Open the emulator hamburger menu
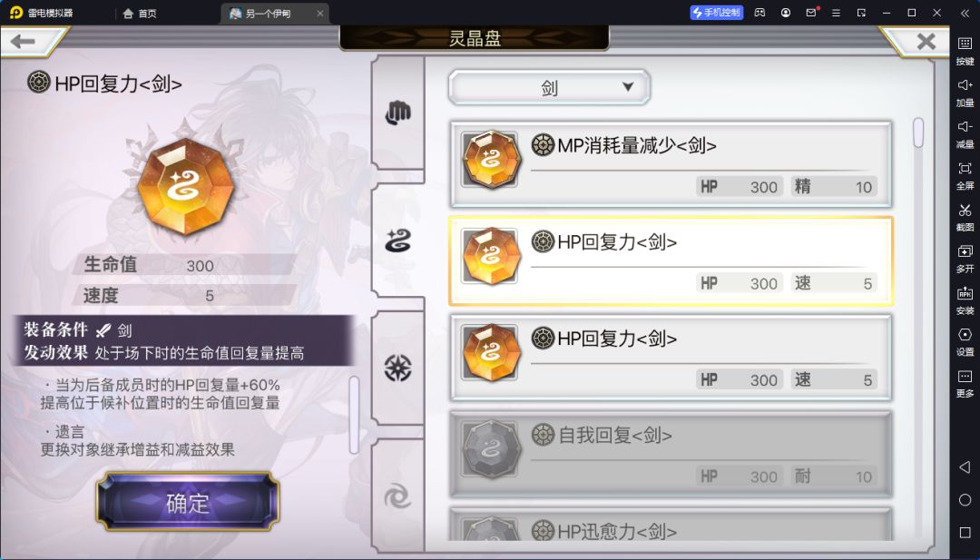Image resolution: width=980 pixels, height=560 pixels. 837,13
